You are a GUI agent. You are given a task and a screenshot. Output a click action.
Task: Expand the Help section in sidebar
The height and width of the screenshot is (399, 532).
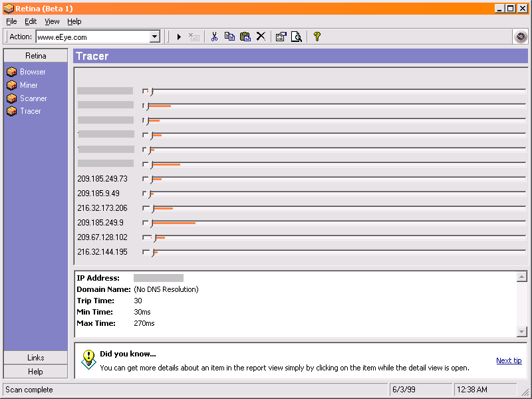[36, 372]
